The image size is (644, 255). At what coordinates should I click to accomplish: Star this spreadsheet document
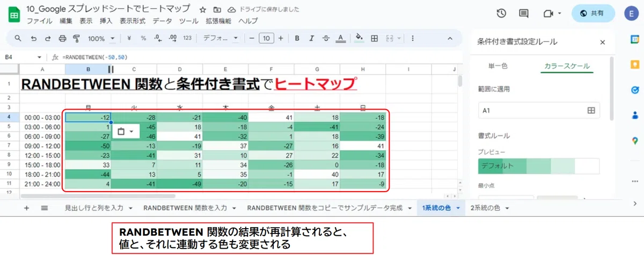202,10
